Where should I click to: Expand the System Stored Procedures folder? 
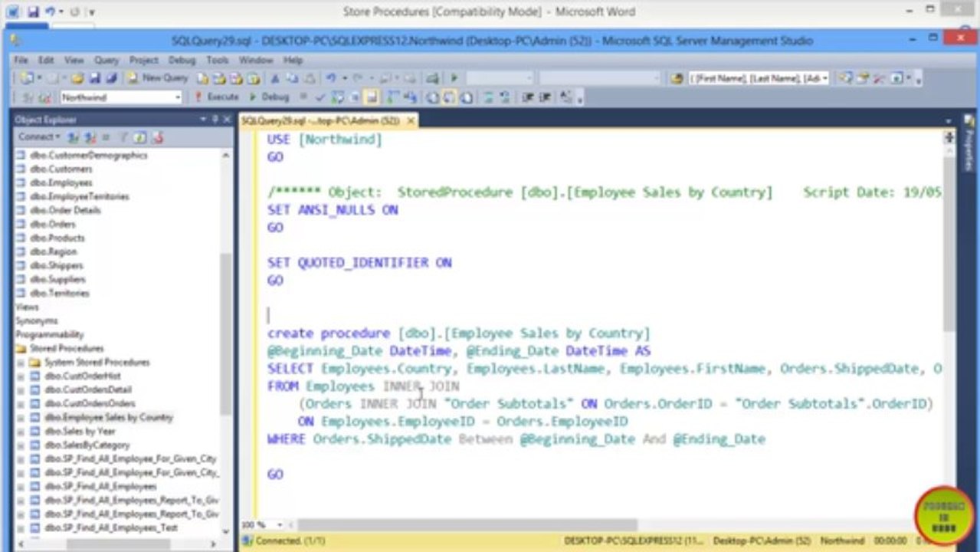coord(21,362)
